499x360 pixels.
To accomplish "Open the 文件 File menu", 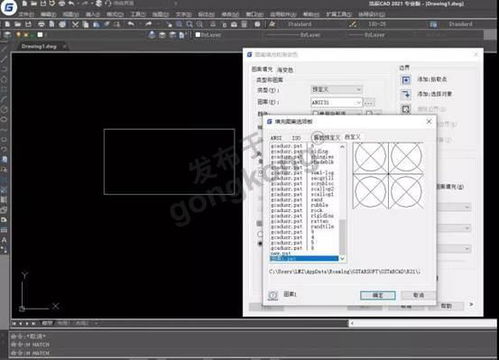I will pos(26,14).
